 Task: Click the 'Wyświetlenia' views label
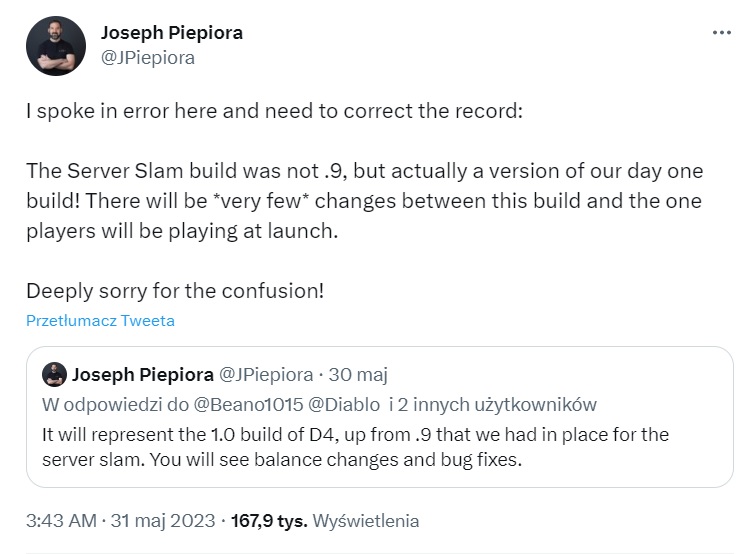(366, 521)
